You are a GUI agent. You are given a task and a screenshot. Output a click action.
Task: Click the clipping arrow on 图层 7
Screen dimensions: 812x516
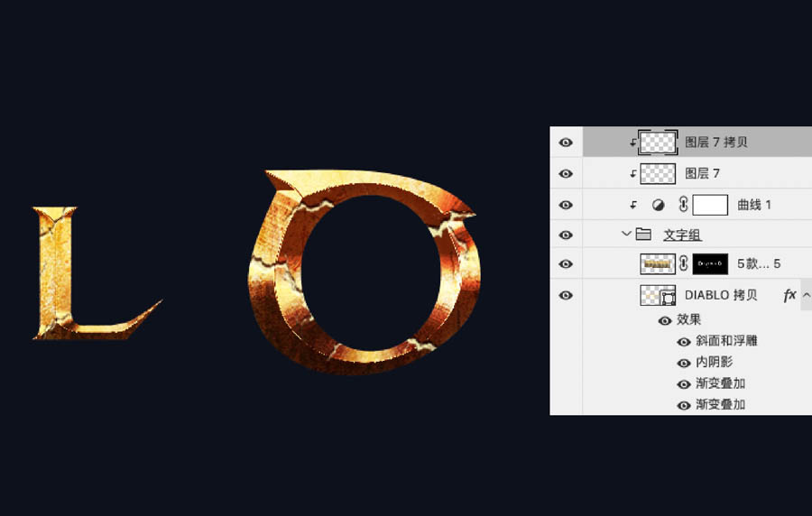point(632,173)
